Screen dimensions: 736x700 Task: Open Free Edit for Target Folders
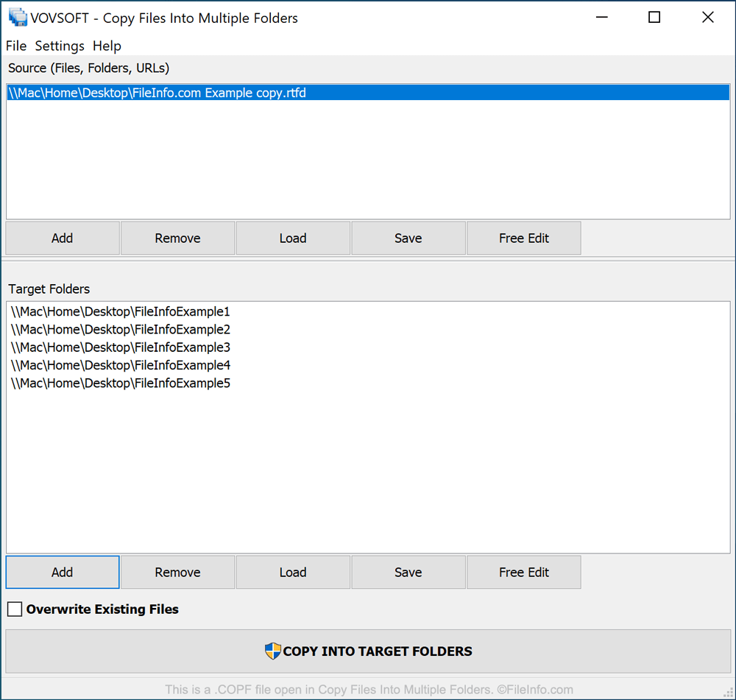[x=523, y=572]
